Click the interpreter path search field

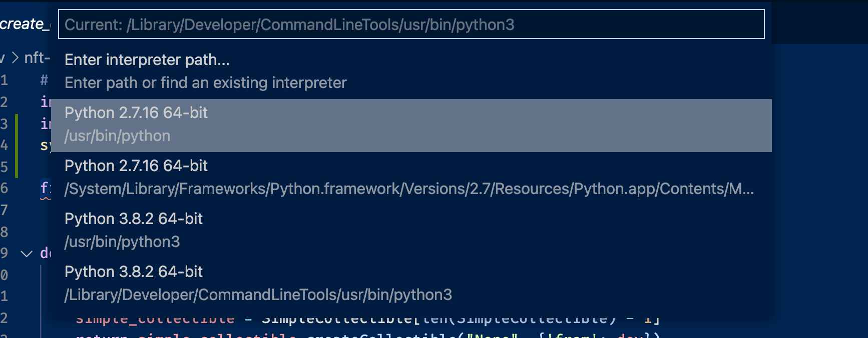411,24
